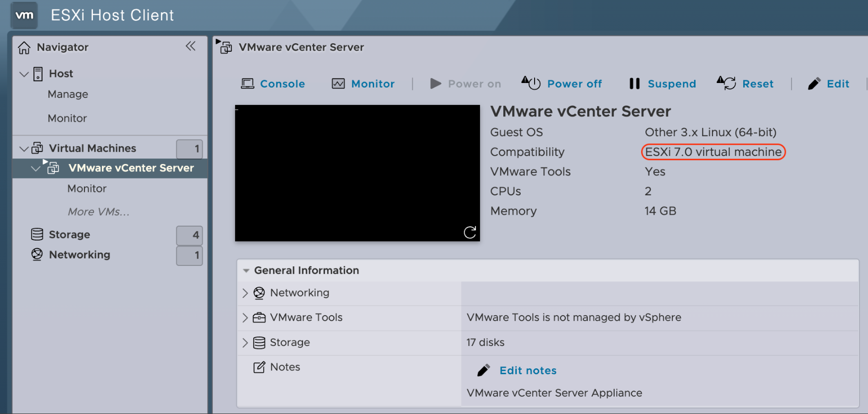Image resolution: width=868 pixels, height=414 pixels.
Task: Click the More VMs... link
Action: click(x=98, y=212)
